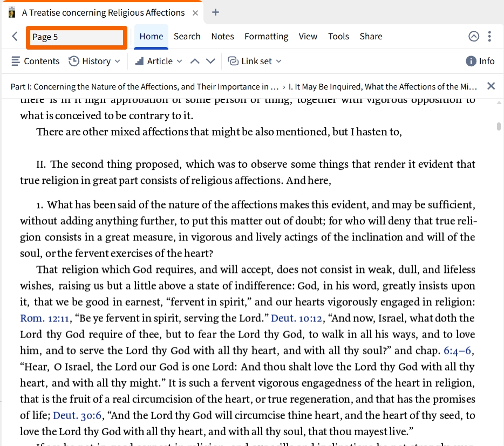The height and width of the screenshot is (446, 504).
Task: Open the Contents table button
Action: [36, 61]
